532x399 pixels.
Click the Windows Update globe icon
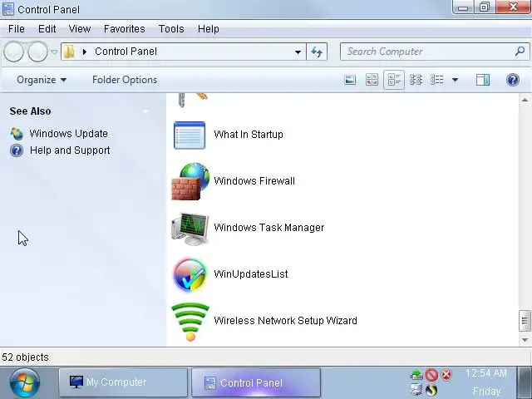[17, 134]
